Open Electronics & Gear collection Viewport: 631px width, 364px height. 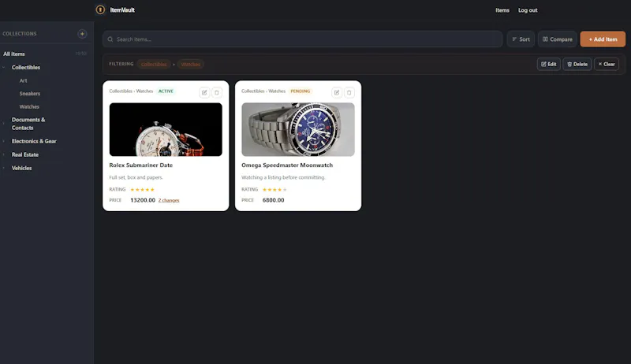coord(34,141)
